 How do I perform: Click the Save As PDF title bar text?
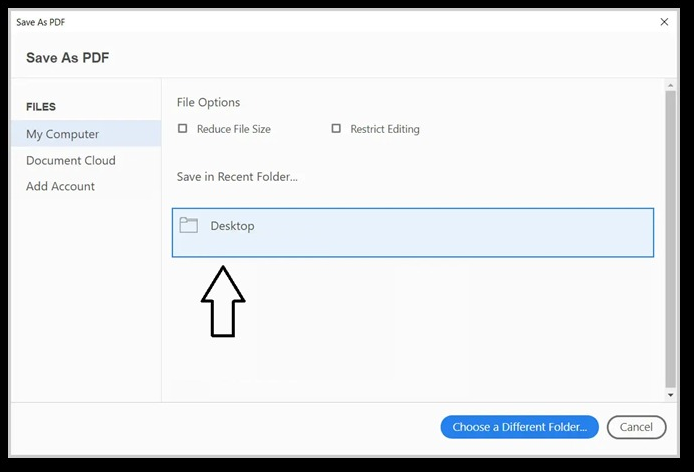click(40, 21)
